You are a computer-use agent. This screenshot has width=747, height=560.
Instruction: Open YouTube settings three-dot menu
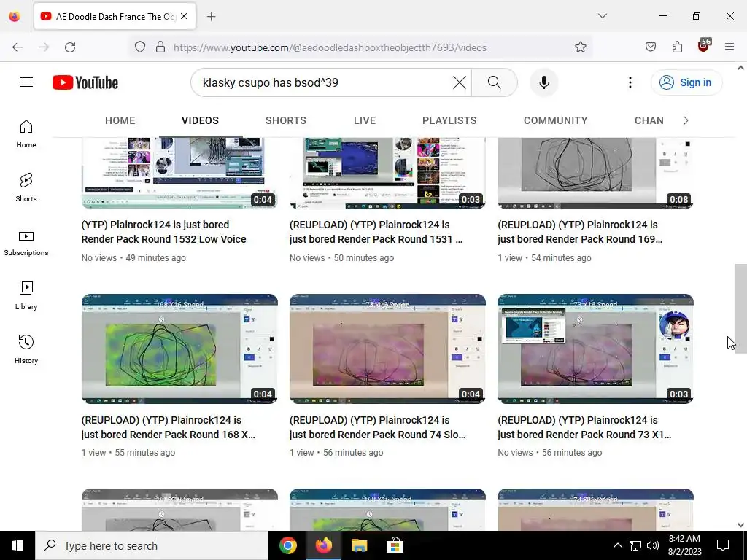point(630,82)
